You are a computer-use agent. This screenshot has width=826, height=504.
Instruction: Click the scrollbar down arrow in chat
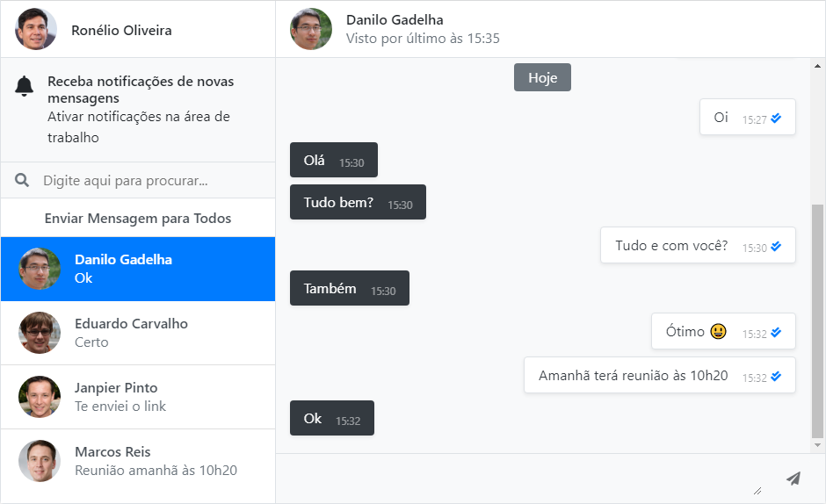point(818,446)
